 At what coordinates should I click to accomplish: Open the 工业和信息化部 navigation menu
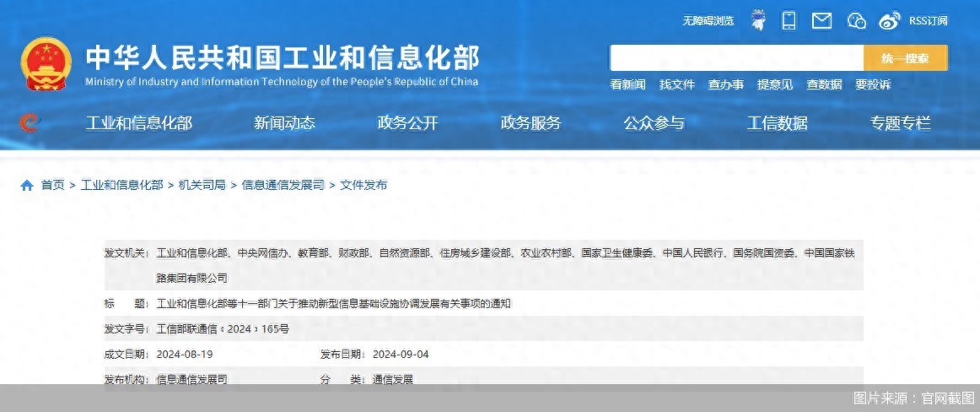point(139,123)
